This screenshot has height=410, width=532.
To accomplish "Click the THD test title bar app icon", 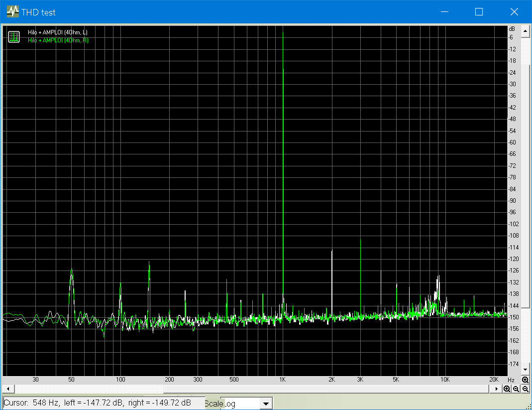I will point(12,12).
